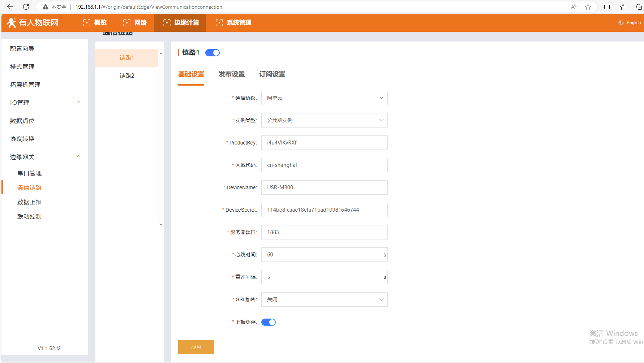Open the browser split screen icon
This screenshot has height=363, width=644.
607,7
